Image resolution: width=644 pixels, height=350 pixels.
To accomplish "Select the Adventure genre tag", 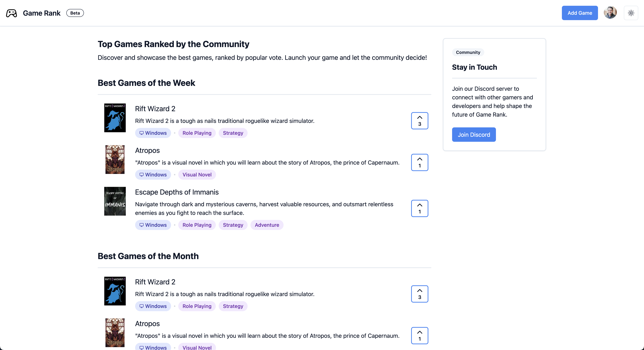I will tap(267, 225).
